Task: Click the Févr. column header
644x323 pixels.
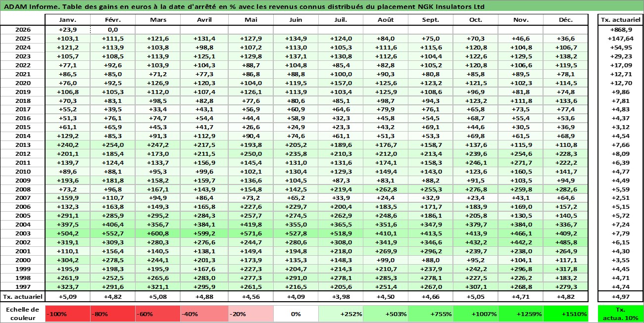Action: (112, 20)
